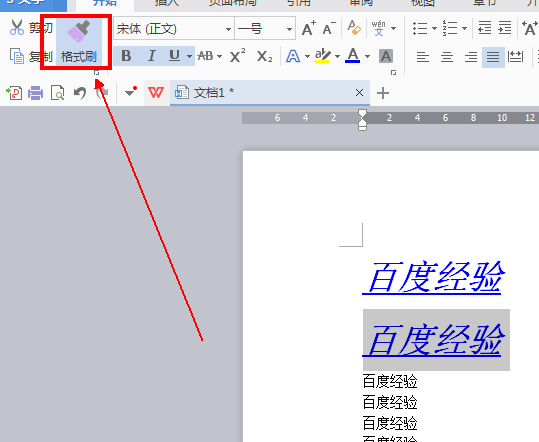This screenshot has width=539, height=442.
Task: Apply bullet list formatting
Action: tap(420, 28)
